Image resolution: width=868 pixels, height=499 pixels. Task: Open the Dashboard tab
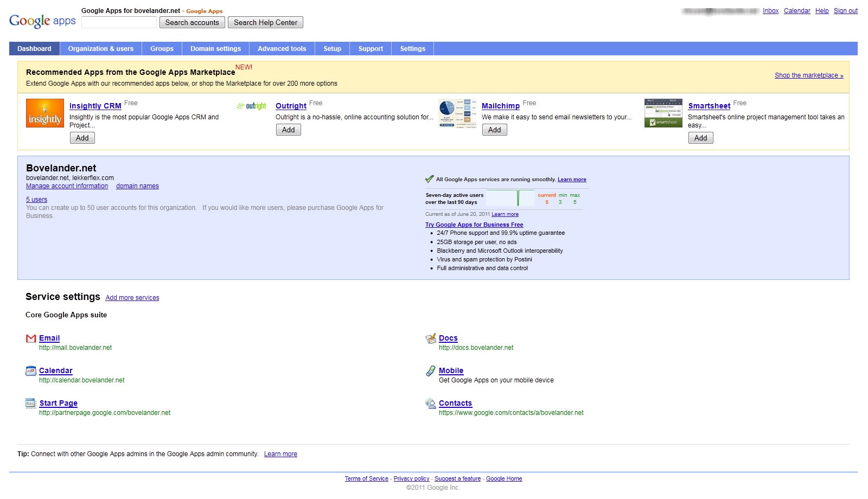pos(34,49)
